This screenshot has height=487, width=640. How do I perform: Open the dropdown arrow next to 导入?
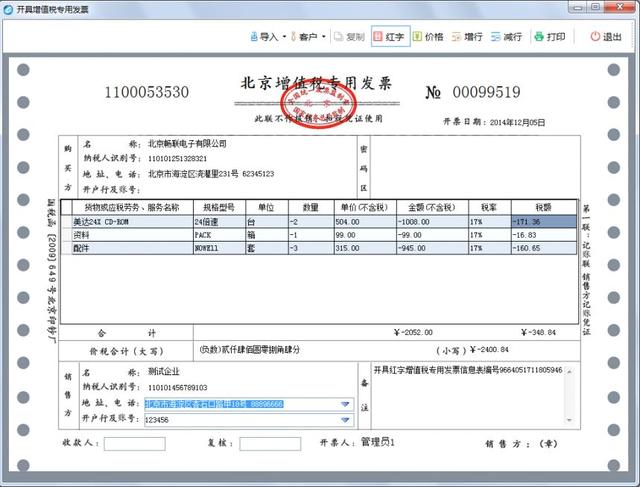284,37
